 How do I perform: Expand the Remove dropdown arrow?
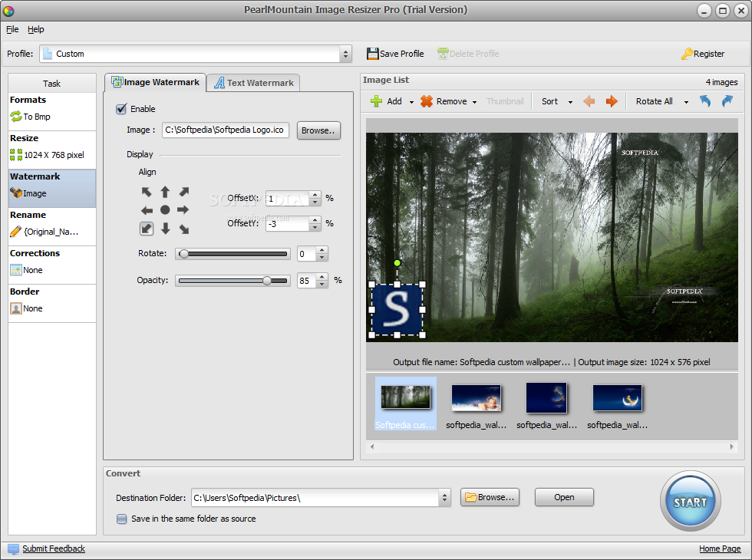pyautogui.click(x=474, y=102)
